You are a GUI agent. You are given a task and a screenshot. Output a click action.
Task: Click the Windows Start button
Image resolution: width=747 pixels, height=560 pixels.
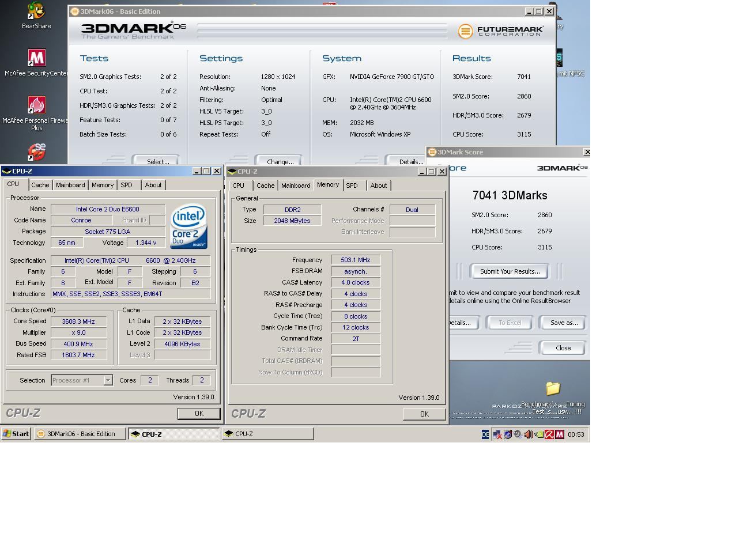tap(16, 434)
